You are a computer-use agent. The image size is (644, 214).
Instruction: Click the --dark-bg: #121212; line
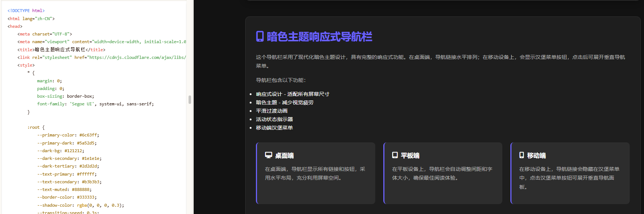(x=60, y=151)
